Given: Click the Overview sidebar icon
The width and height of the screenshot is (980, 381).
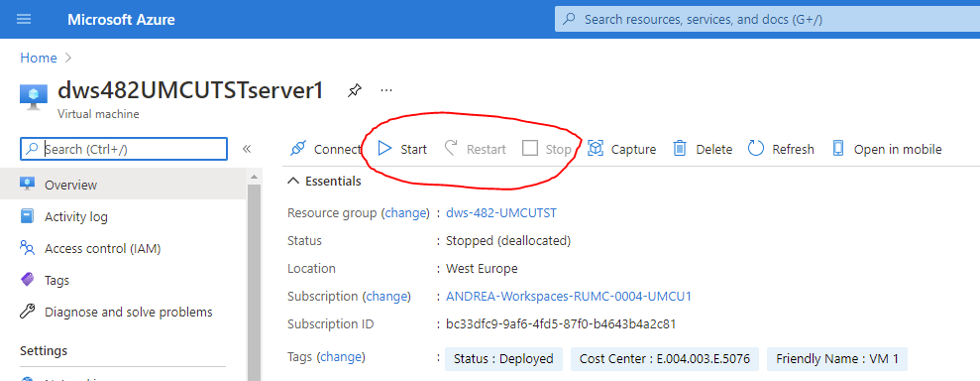Looking at the screenshot, I should point(27,185).
